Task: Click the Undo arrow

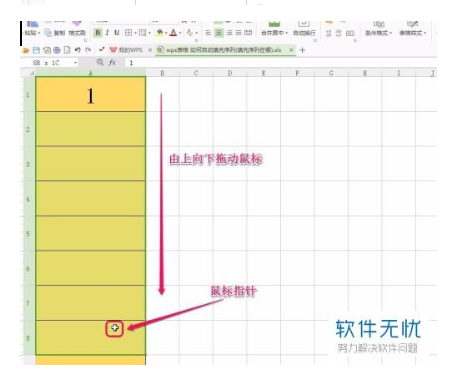Action: (x=78, y=50)
